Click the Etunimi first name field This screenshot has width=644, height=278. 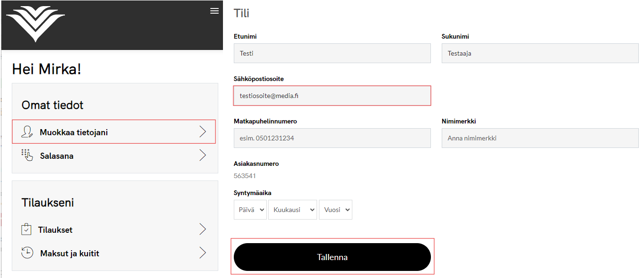(x=332, y=53)
